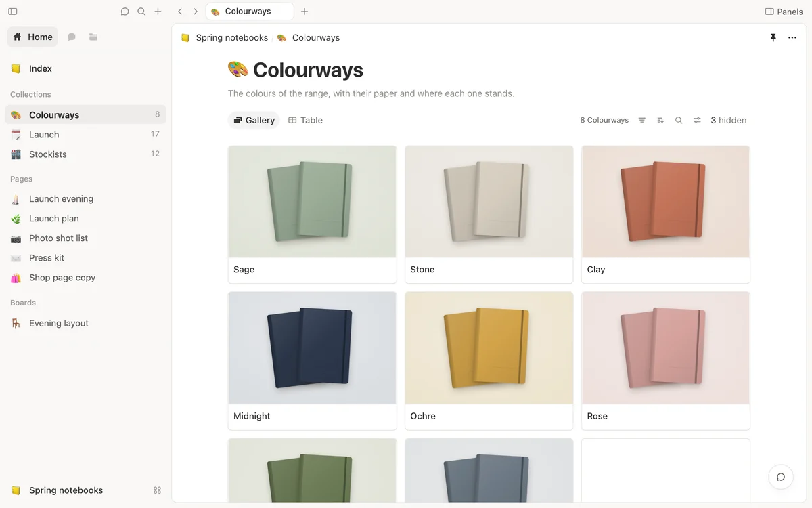Open the Launch collection

tap(85, 134)
